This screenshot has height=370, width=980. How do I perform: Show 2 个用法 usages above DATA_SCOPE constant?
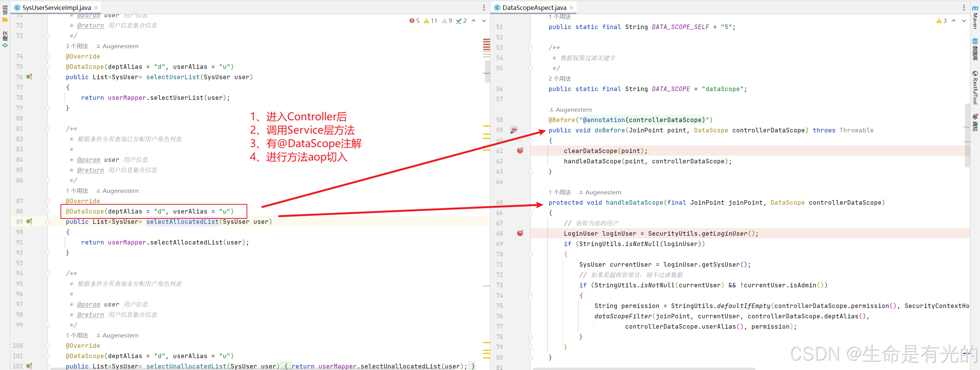click(560, 78)
